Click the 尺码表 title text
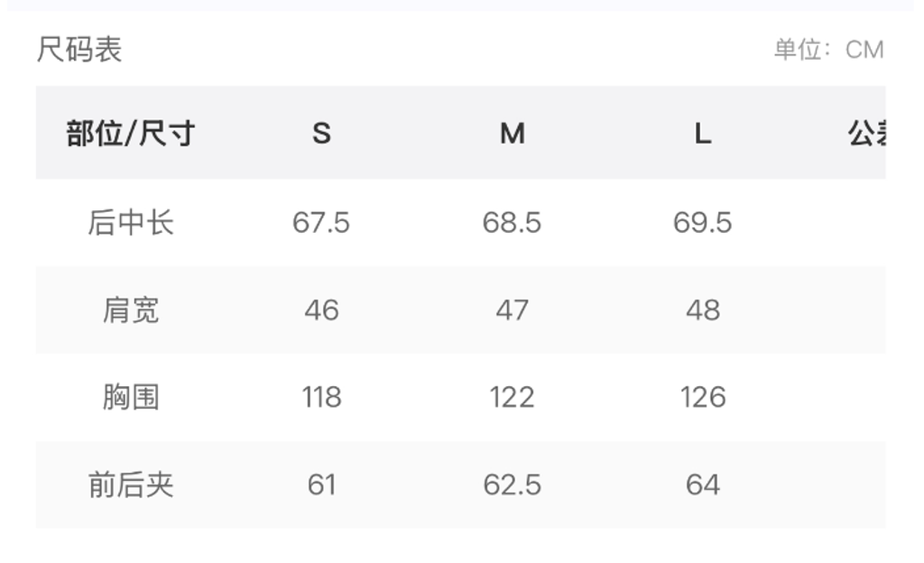The width and height of the screenshot is (924, 563). [79, 49]
